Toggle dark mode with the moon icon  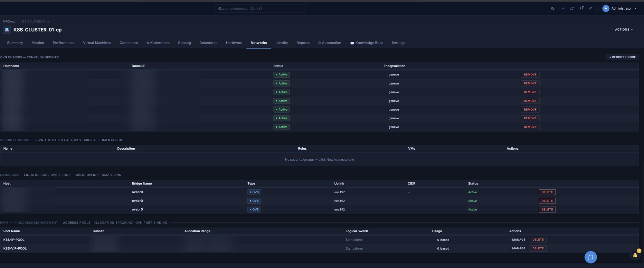pyautogui.click(x=553, y=9)
